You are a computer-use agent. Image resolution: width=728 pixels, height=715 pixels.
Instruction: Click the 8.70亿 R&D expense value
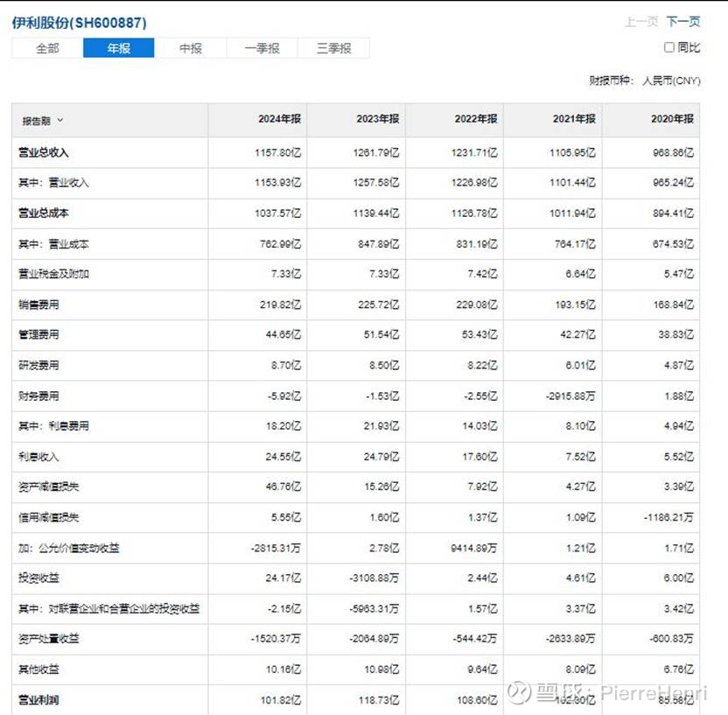tap(286, 366)
